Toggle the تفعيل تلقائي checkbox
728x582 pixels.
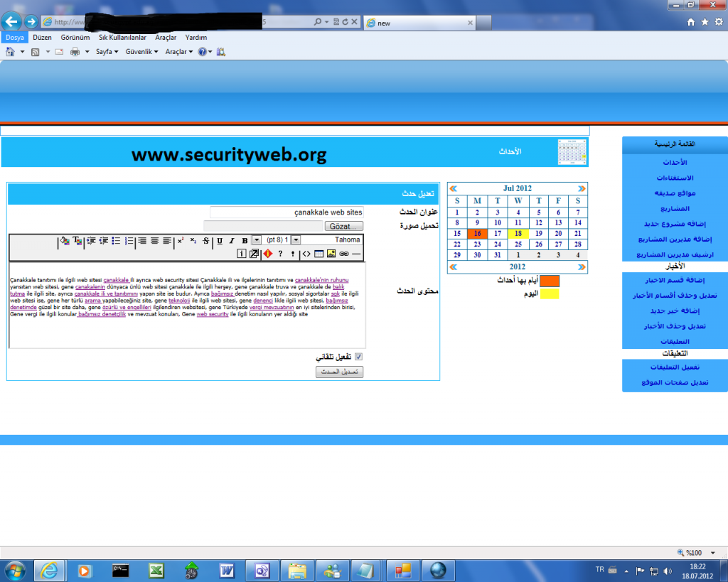(358, 357)
